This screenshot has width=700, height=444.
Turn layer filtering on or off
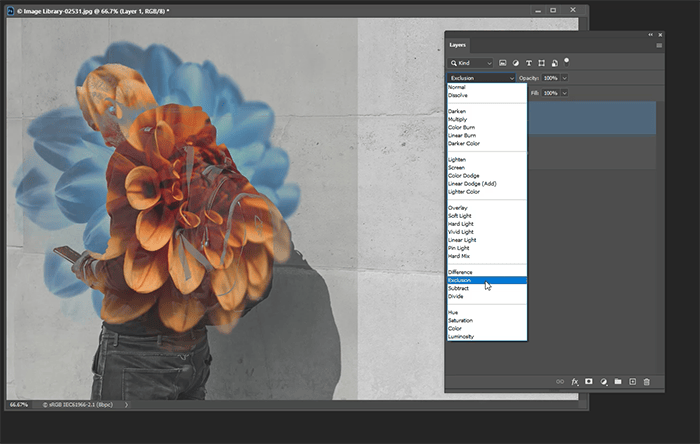(567, 61)
